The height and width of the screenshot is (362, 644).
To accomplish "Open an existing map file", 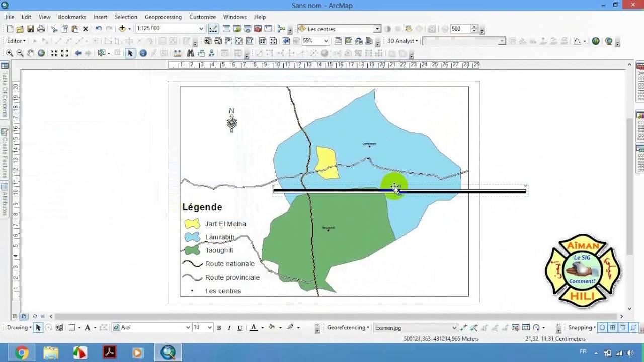I will pyautogui.click(x=20, y=29).
